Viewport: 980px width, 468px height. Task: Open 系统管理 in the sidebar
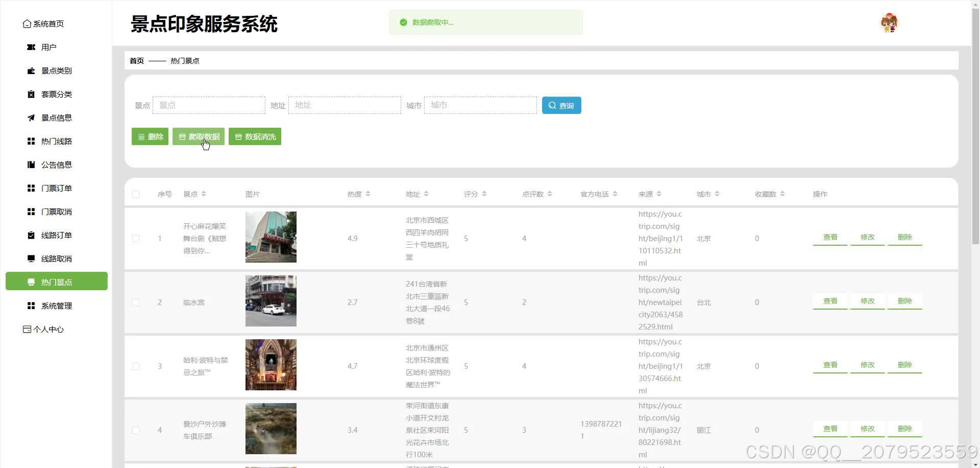click(x=57, y=306)
